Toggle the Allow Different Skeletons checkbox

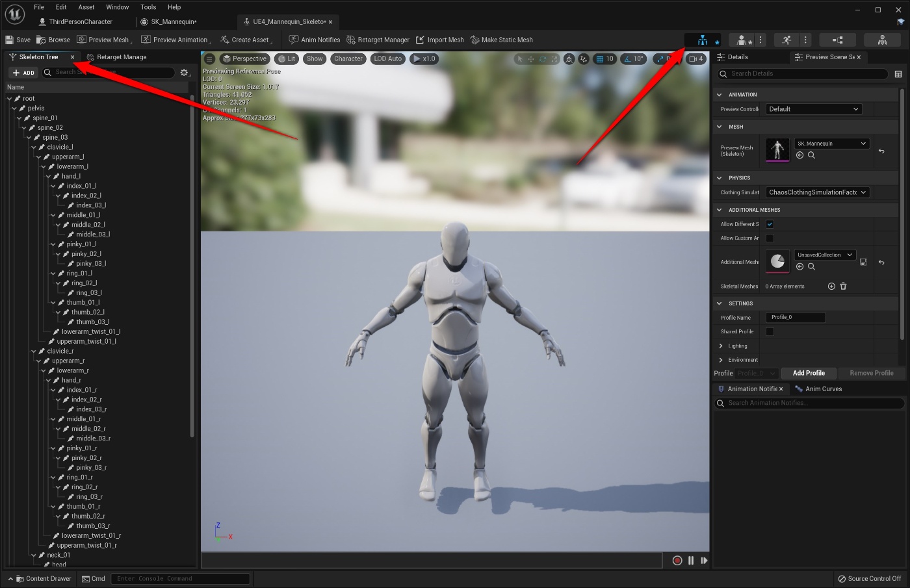(x=770, y=224)
